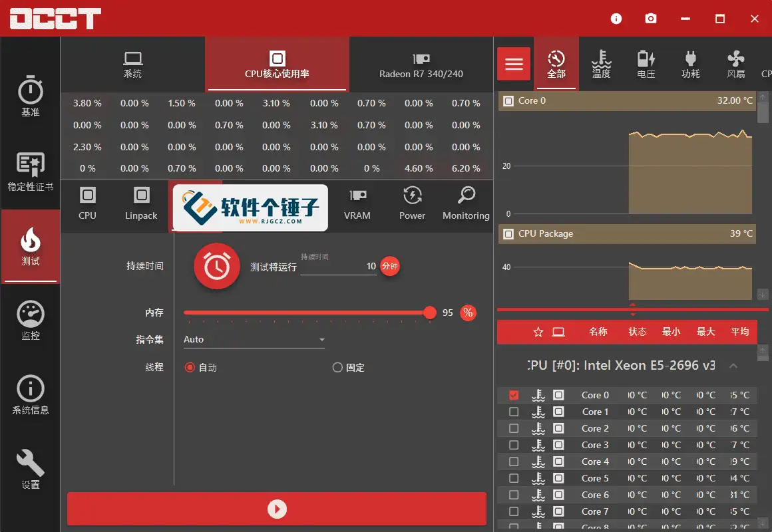Open the red hamburger menu
This screenshot has height=532, width=772.
[x=514, y=64]
